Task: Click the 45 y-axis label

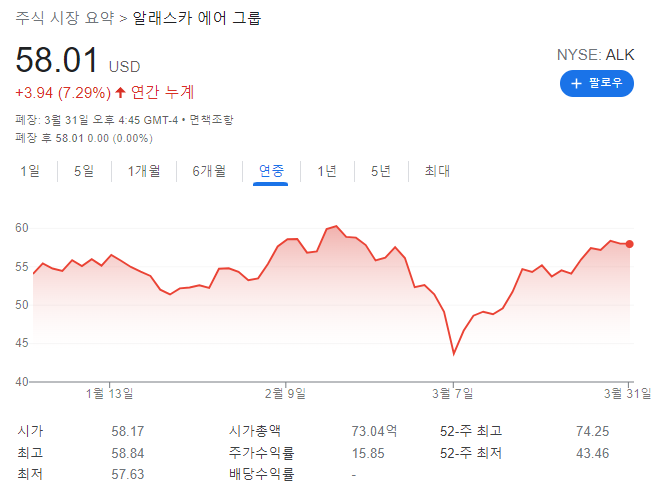Action: pyautogui.click(x=22, y=343)
